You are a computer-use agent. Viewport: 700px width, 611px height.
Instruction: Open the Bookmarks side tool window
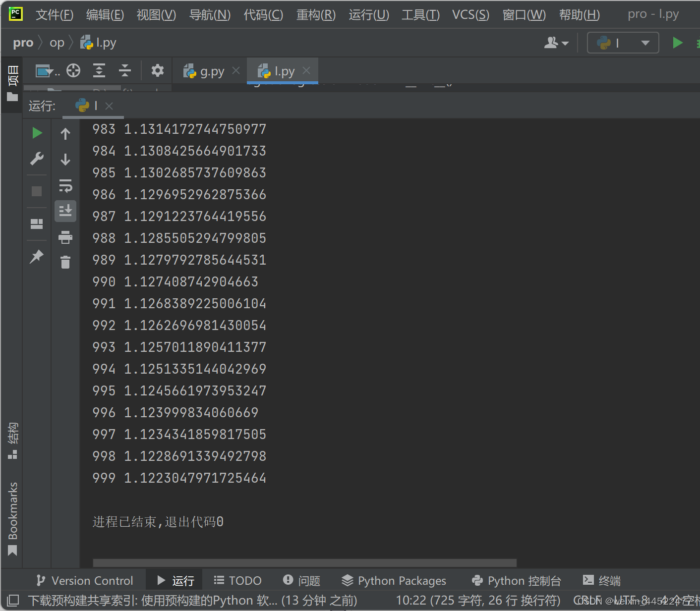click(x=13, y=518)
